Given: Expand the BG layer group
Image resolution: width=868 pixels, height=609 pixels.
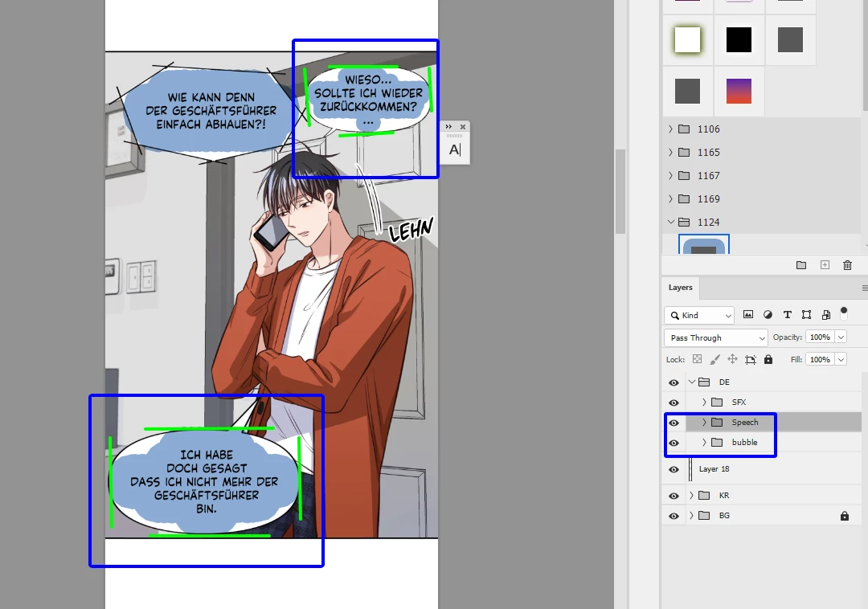Looking at the screenshot, I should point(691,515).
